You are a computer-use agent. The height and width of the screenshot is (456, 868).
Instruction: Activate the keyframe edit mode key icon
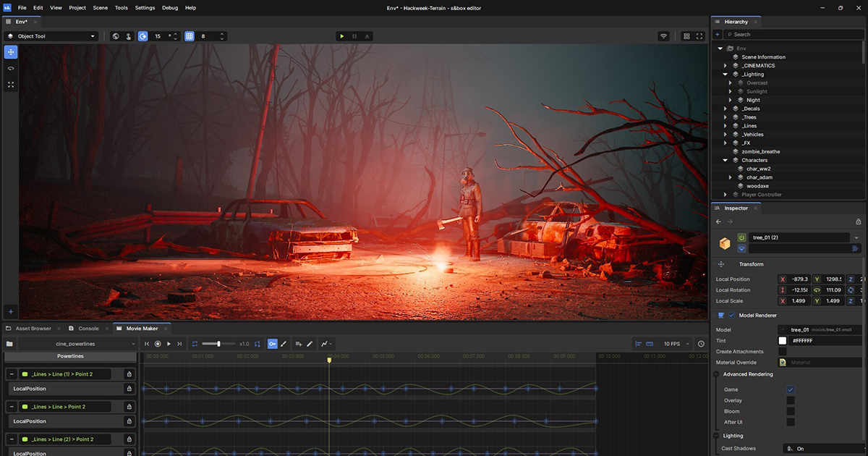pos(272,344)
